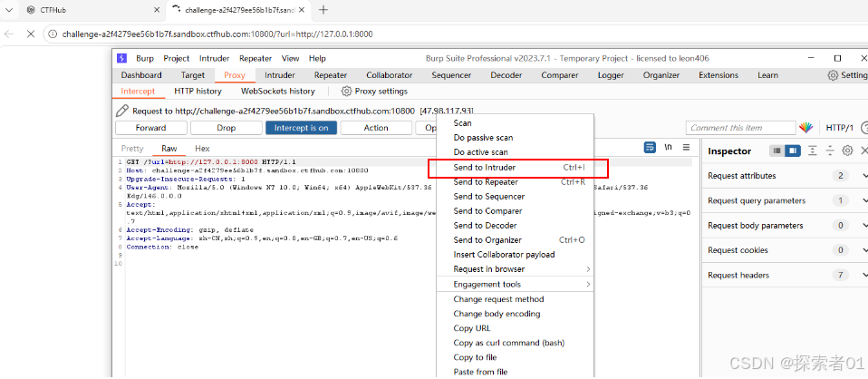The width and height of the screenshot is (868, 379).
Task: Click the pencil icon beside request target
Action: click(x=122, y=111)
